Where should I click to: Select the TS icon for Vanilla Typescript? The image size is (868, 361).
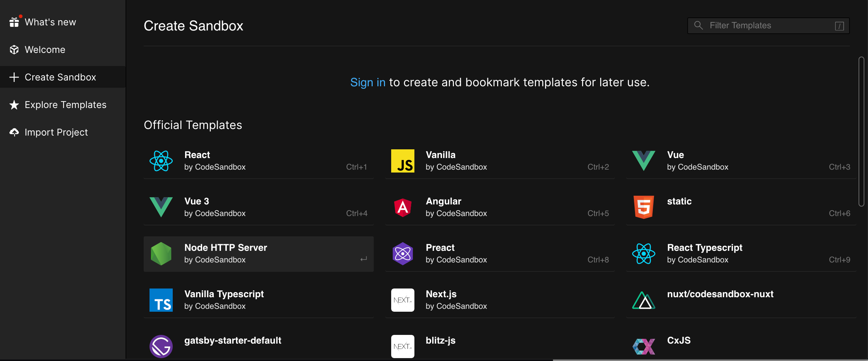click(x=161, y=300)
